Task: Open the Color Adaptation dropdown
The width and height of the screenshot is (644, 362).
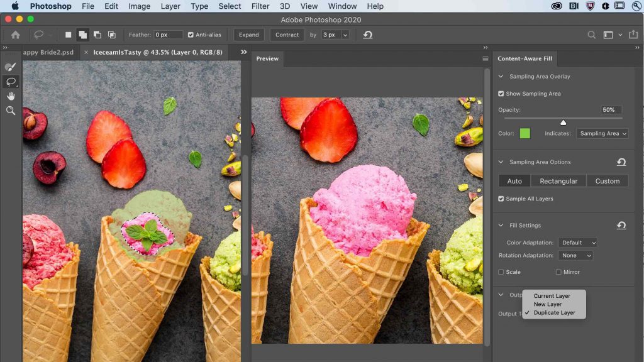Action: (579, 243)
